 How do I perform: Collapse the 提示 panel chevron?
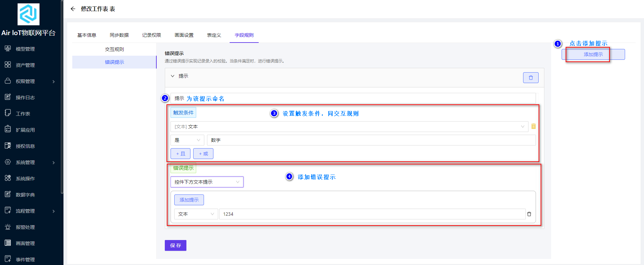(x=173, y=76)
